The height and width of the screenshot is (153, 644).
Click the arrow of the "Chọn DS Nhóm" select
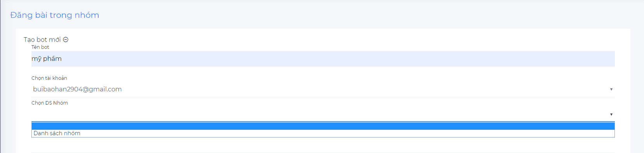[x=611, y=115]
